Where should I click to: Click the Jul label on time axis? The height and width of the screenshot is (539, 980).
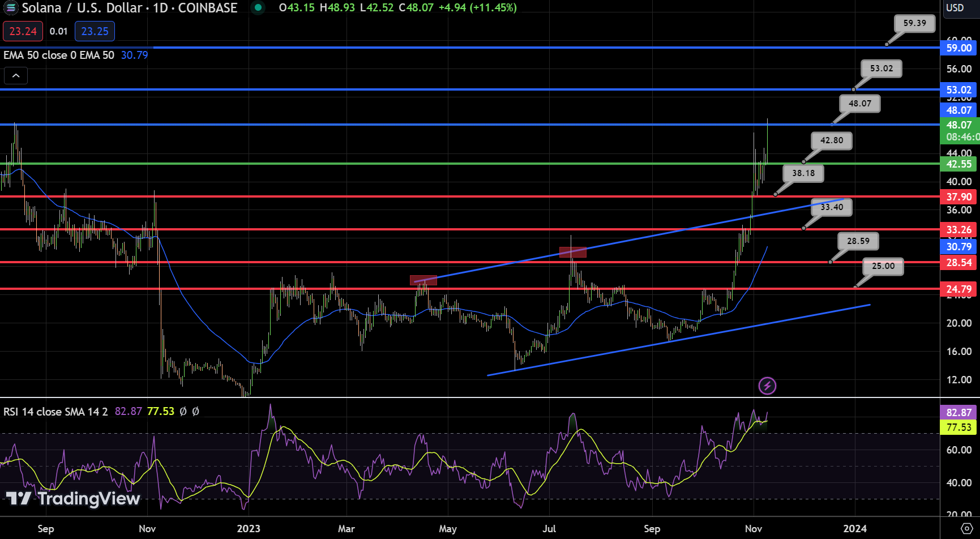pyautogui.click(x=549, y=529)
